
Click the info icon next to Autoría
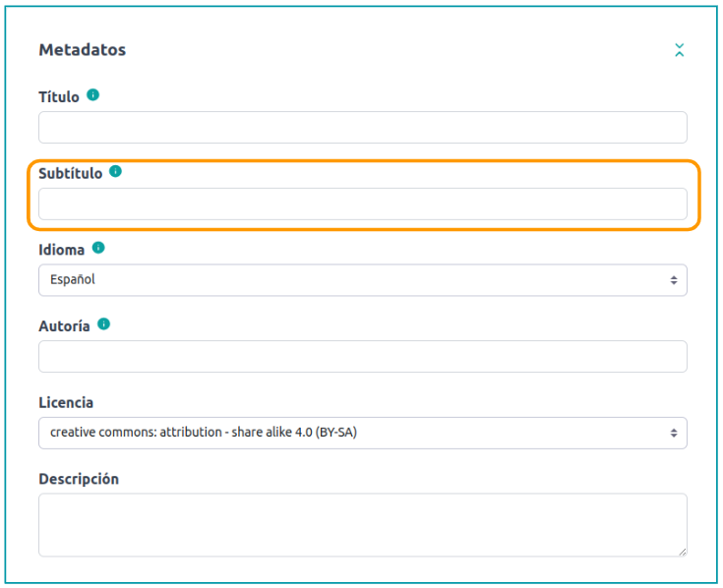[104, 323]
